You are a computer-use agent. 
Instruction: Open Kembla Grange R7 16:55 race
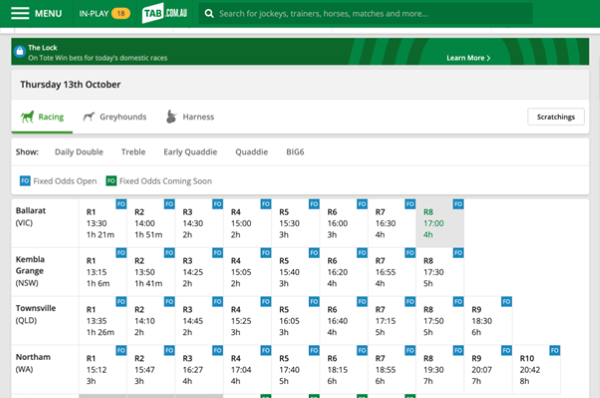click(392, 272)
